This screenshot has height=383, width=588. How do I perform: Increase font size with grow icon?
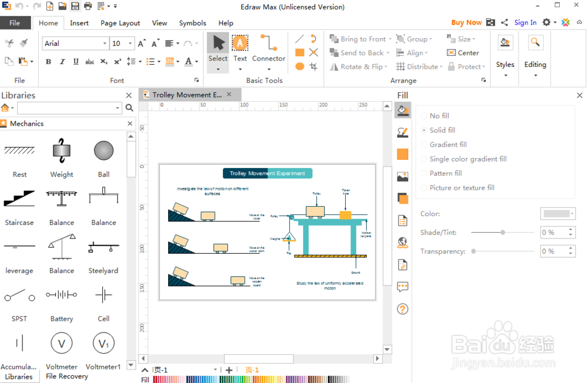tap(142, 43)
